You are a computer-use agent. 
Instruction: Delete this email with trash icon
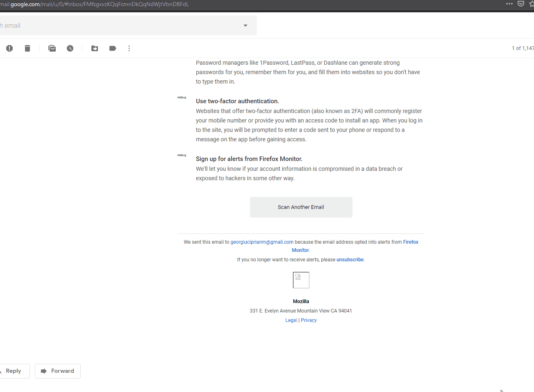coord(27,48)
